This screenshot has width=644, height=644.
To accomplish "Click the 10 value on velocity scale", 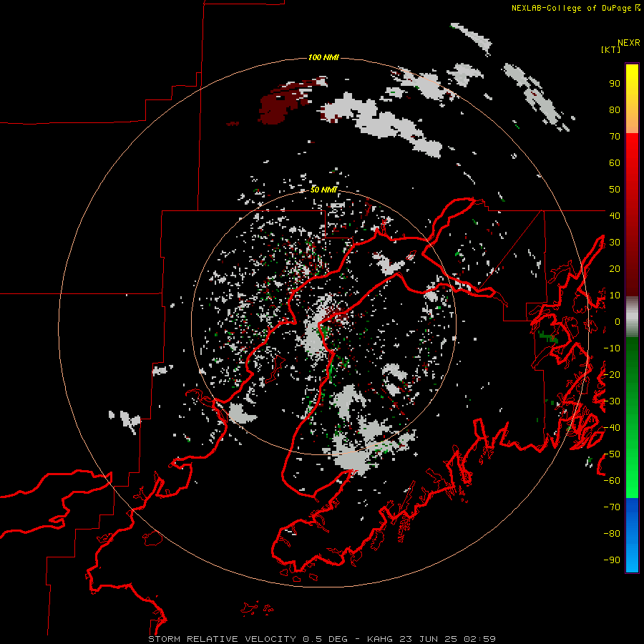I will coord(615,296).
